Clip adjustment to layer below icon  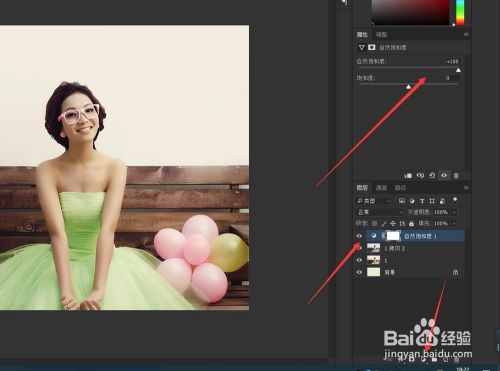point(408,175)
